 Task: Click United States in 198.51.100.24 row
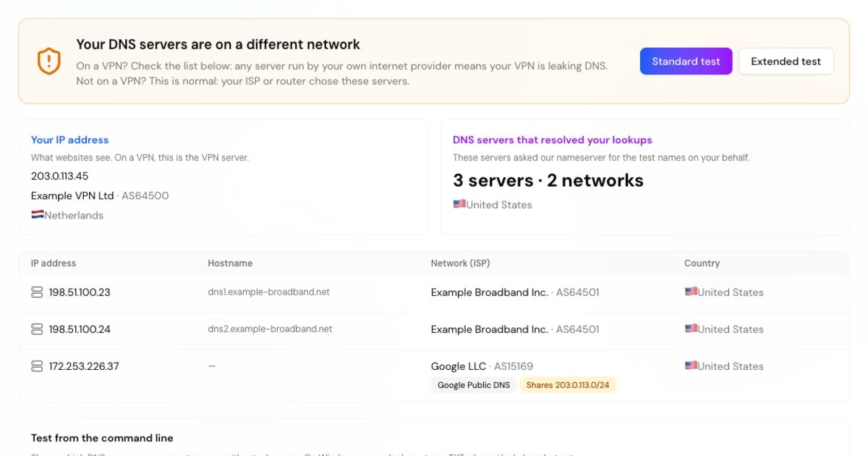tap(731, 329)
